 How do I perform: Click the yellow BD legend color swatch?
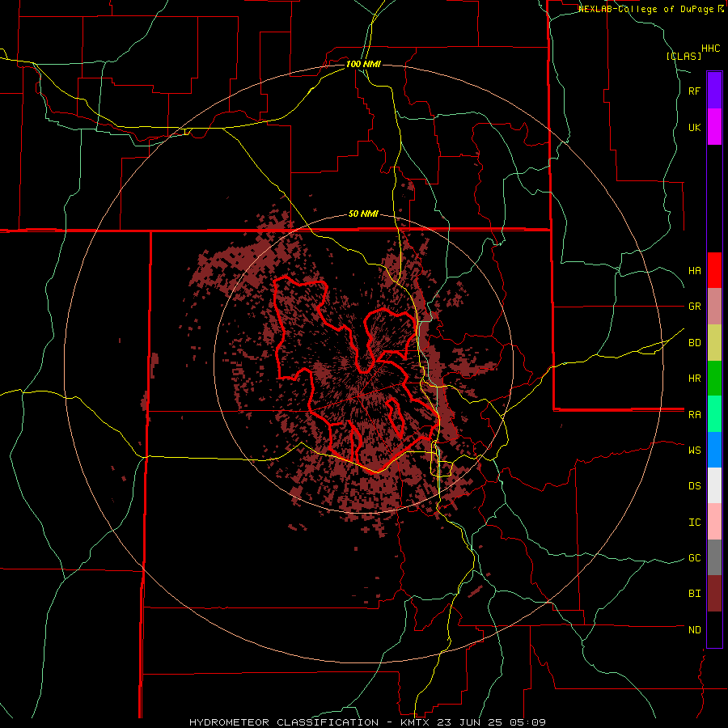(x=714, y=342)
